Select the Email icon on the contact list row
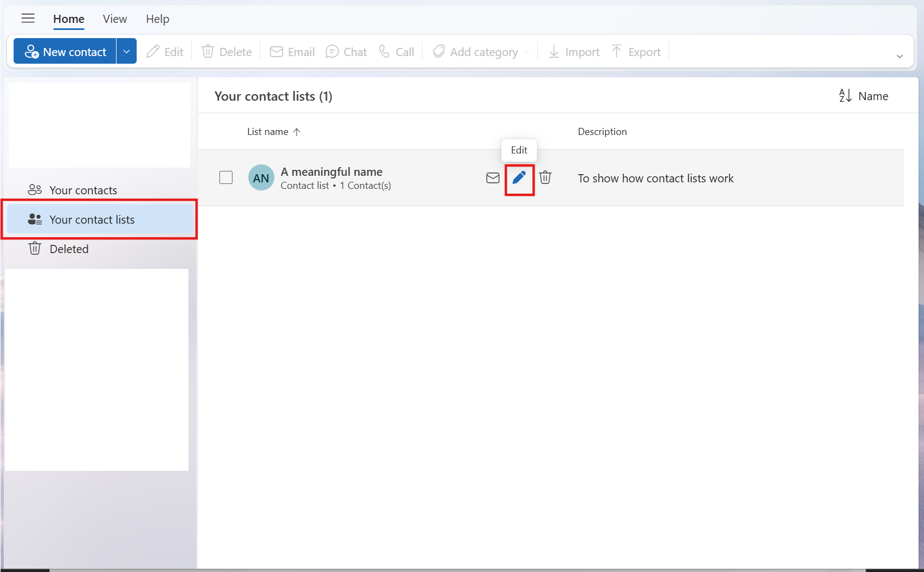 pos(492,177)
